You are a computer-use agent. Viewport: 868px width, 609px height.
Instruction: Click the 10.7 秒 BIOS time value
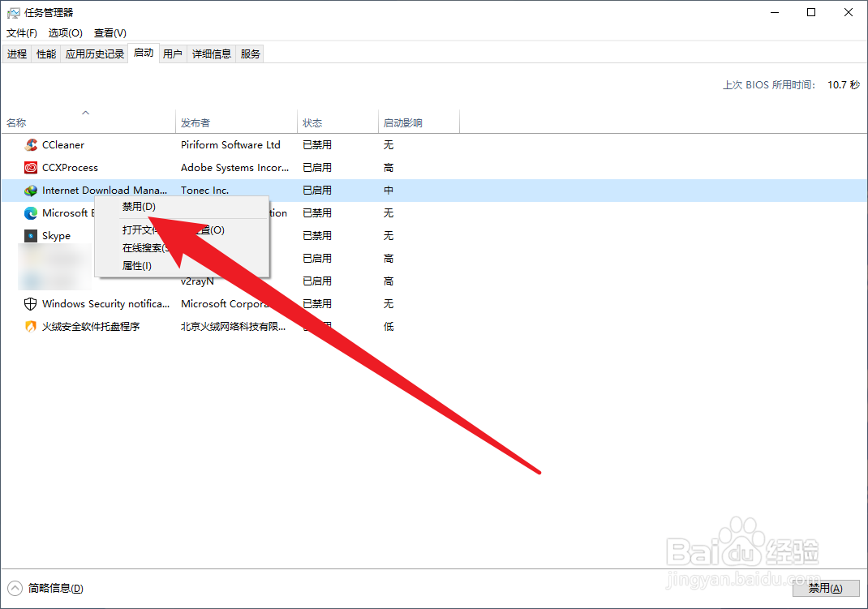point(844,84)
